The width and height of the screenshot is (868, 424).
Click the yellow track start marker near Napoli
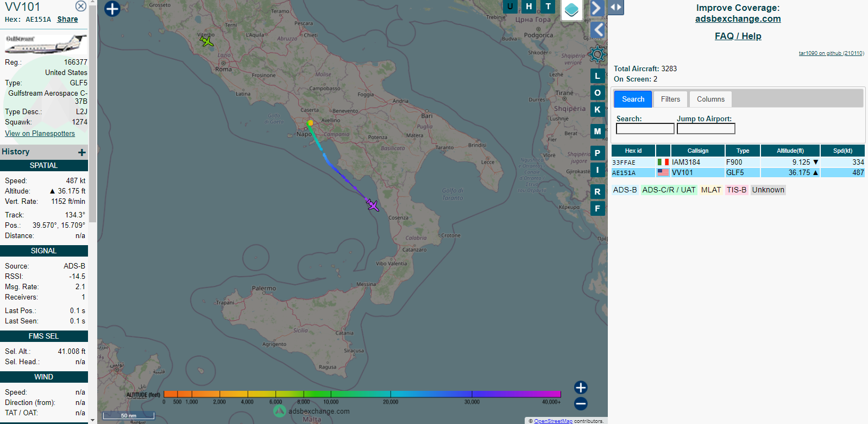310,123
